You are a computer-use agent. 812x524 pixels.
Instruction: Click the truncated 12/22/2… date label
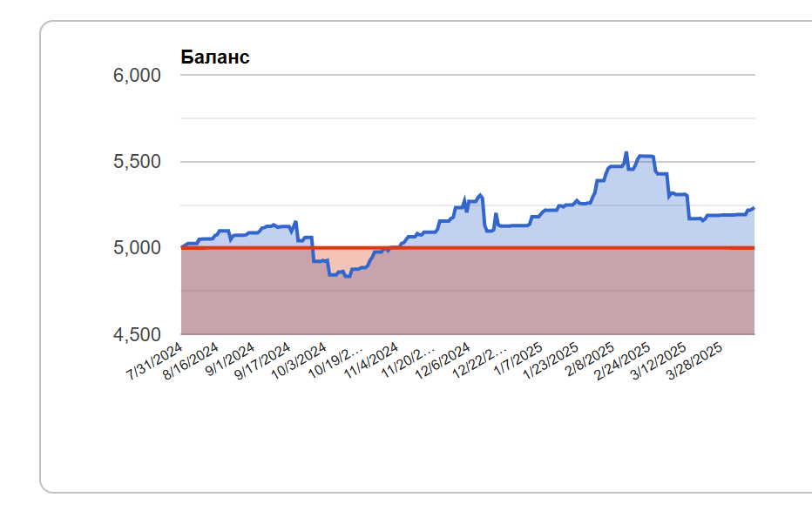[479, 360]
